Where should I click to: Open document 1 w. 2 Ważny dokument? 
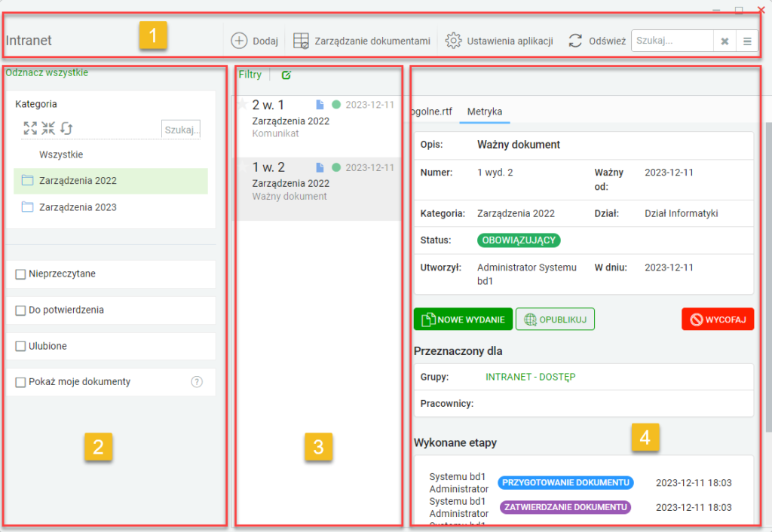point(319,189)
